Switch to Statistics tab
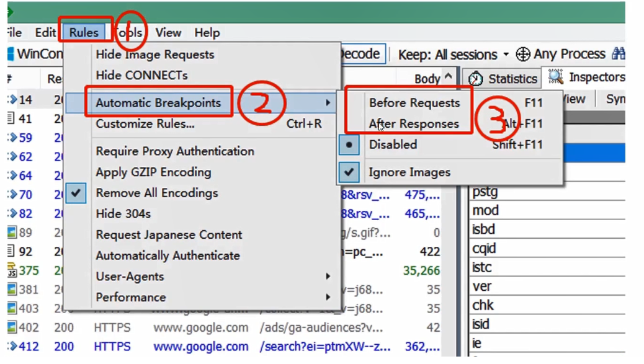 point(503,78)
